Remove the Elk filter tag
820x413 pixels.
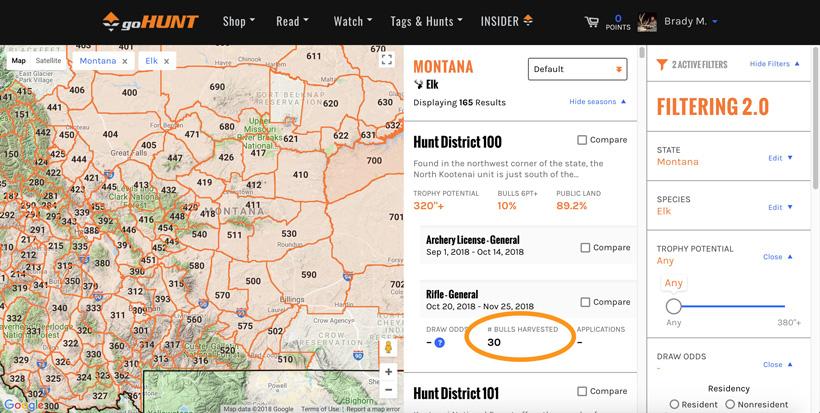coord(166,61)
